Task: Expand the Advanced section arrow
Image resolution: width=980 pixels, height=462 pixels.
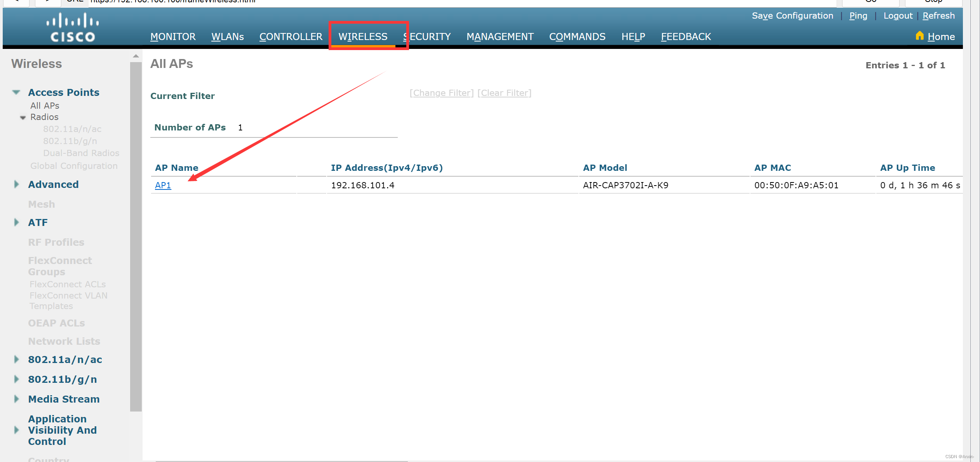Action: point(16,184)
